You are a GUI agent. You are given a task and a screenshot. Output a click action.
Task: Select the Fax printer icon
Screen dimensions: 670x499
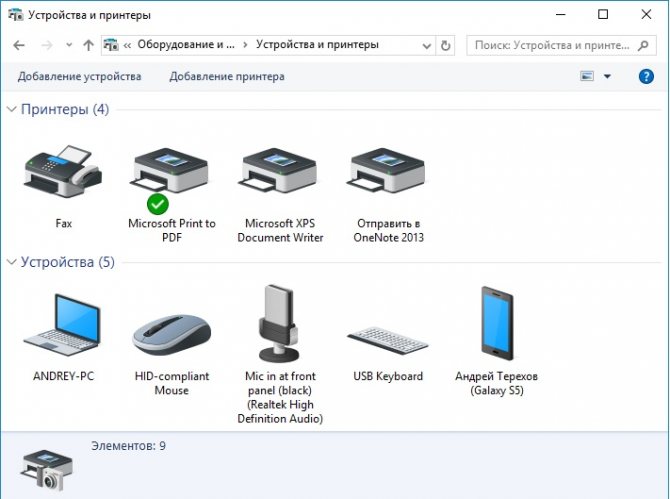pyautogui.click(x=63, y=175)
